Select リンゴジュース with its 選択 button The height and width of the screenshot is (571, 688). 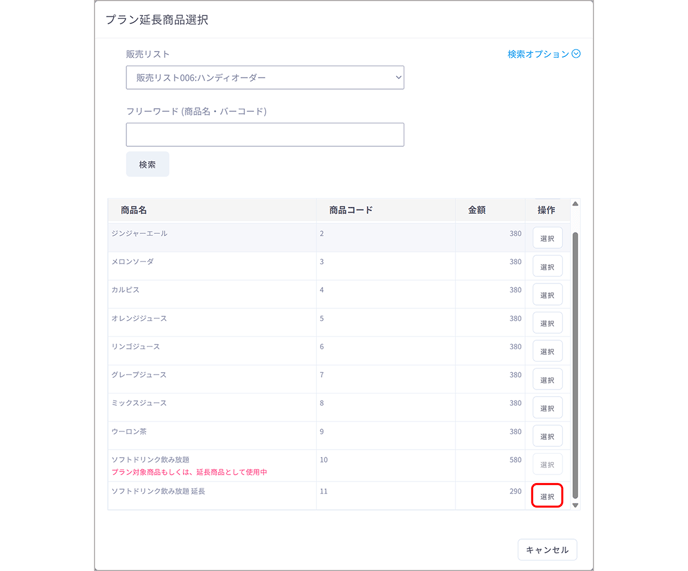coord(547,352)
